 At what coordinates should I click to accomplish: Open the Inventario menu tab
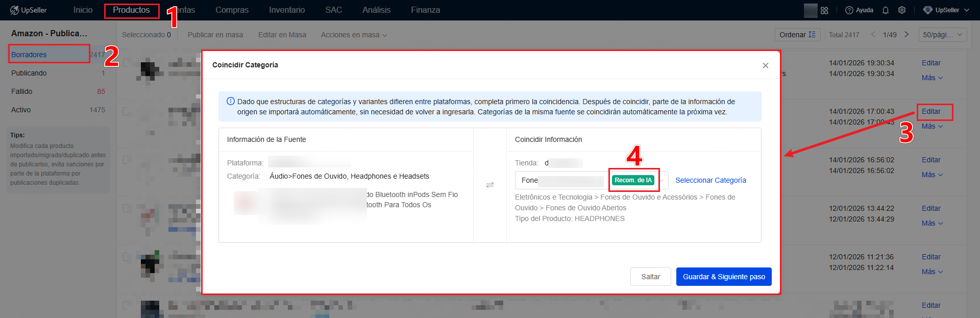click(287, 10)
